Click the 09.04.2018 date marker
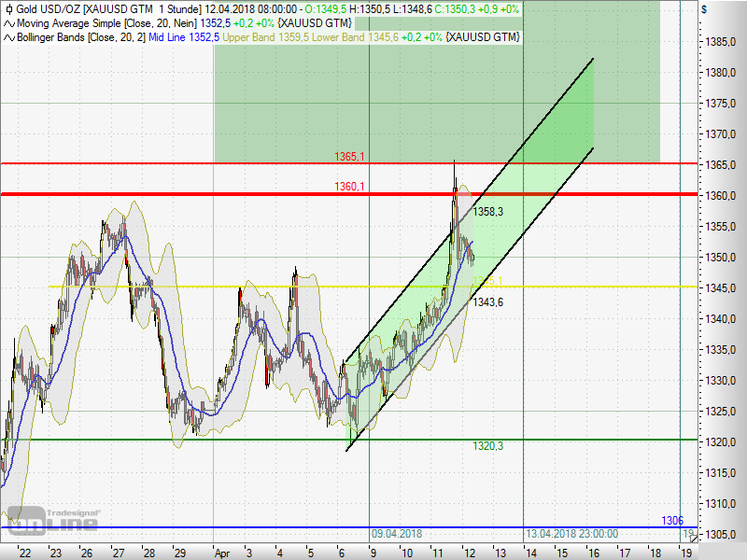Screen dimensions: 747x560 (x=397, y=534)
